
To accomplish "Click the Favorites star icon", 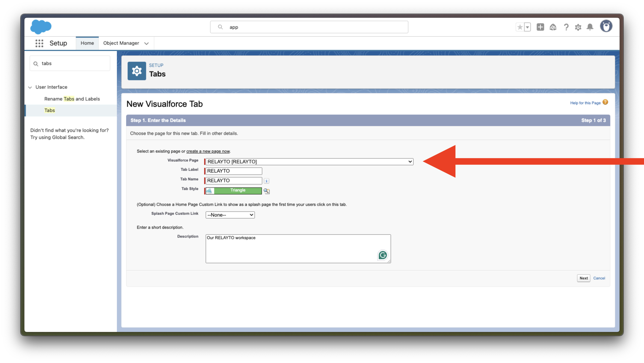I will (x=520, y=27).
